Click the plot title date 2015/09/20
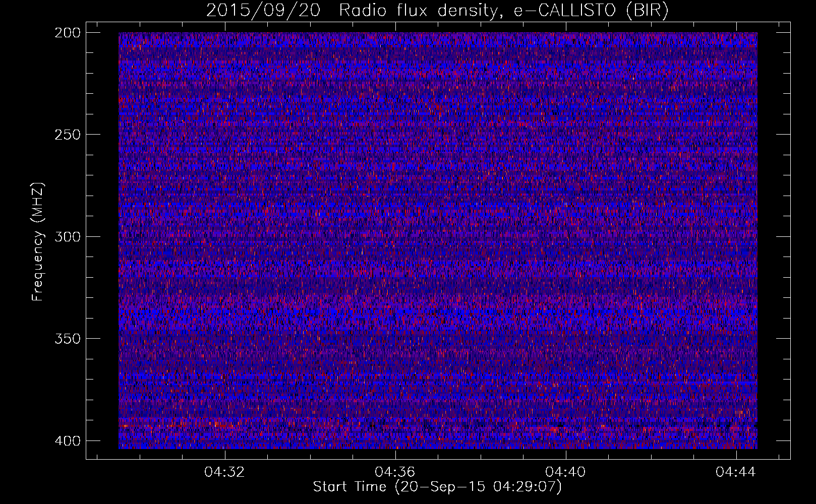 click(263, 11)
